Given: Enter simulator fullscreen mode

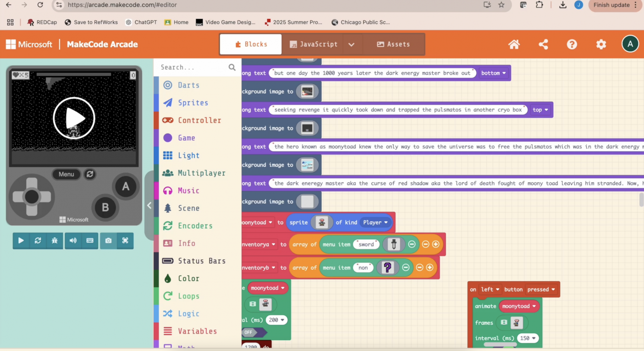Looking at the screenshot, I should 125,241.
